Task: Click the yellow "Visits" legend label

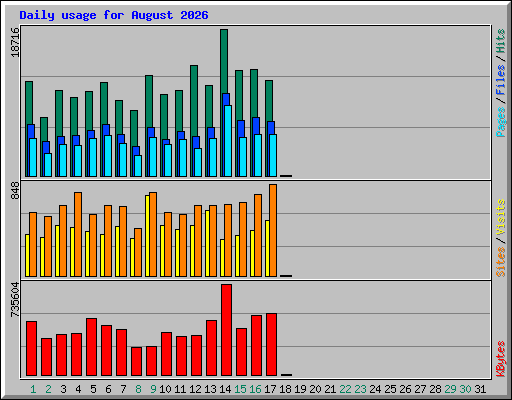Action: tap(500, 217)
